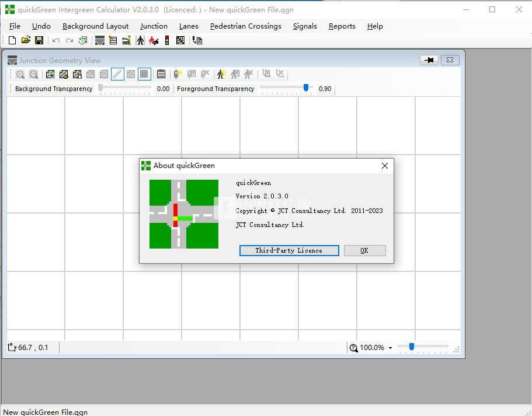Click the Background Transparency slider handle
Screen dimensions: 532x416
(x=100, y=88)
